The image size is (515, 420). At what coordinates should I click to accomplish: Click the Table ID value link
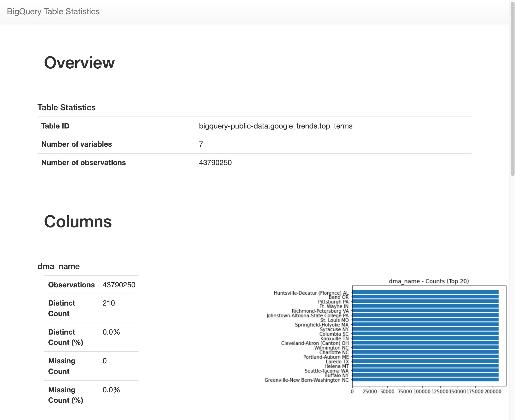tap(275, 126)
